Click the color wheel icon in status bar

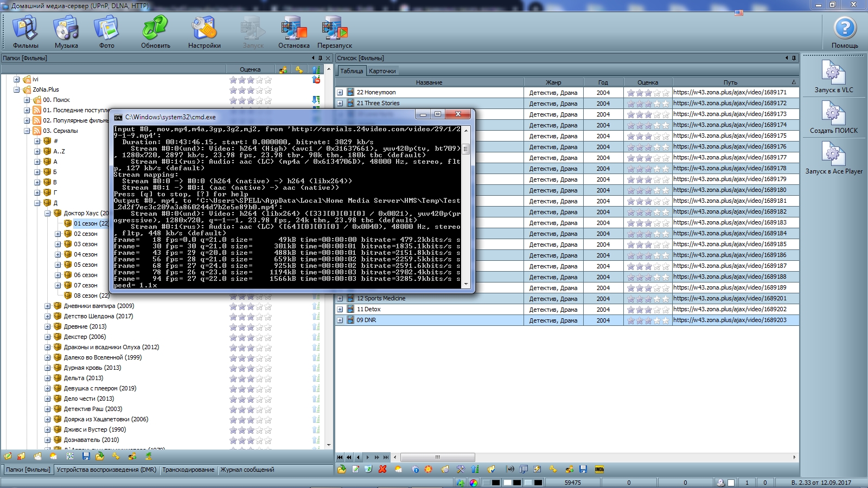point(474,483)
